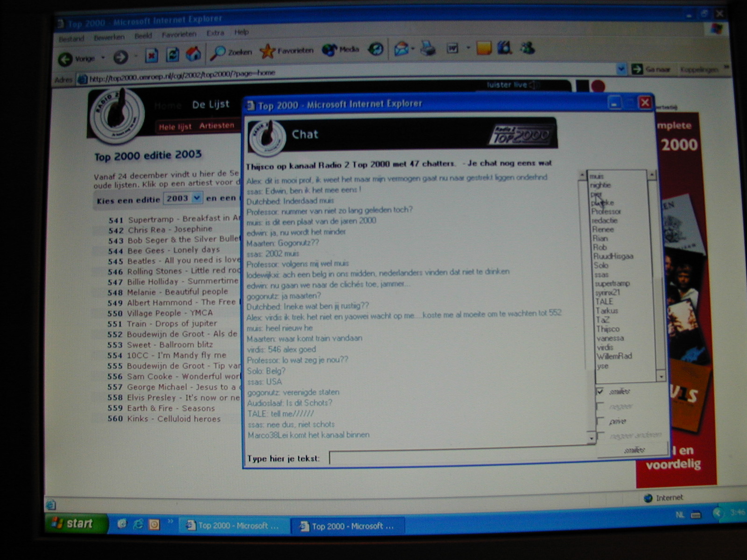Click the Media globe icon

click(x=329, y=49)
